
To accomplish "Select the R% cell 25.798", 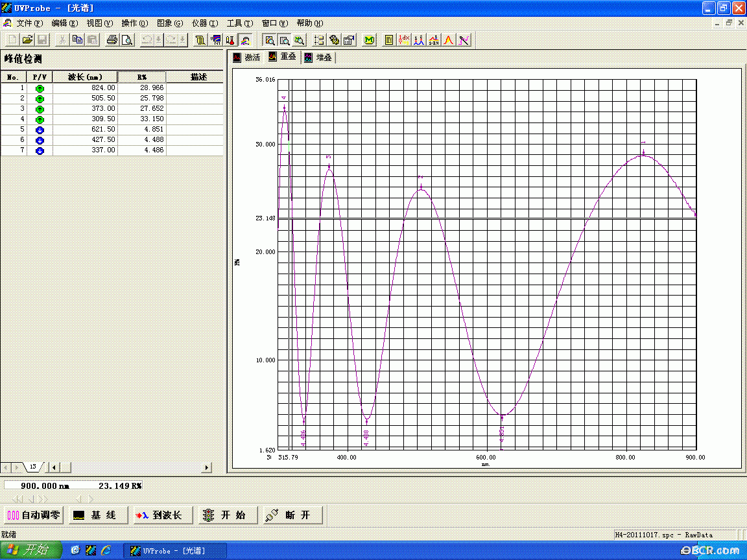I will click(141, 98).
